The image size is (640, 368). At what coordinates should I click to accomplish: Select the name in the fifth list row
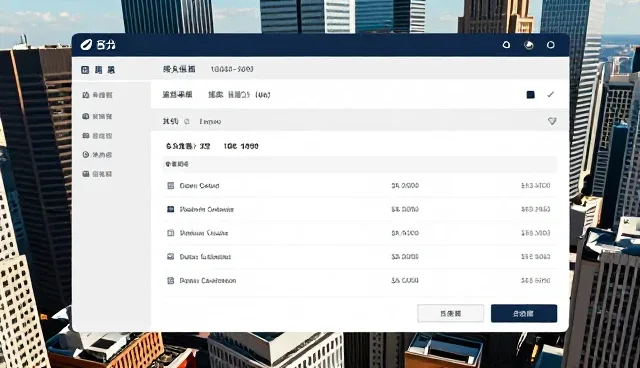click(208, 281)
